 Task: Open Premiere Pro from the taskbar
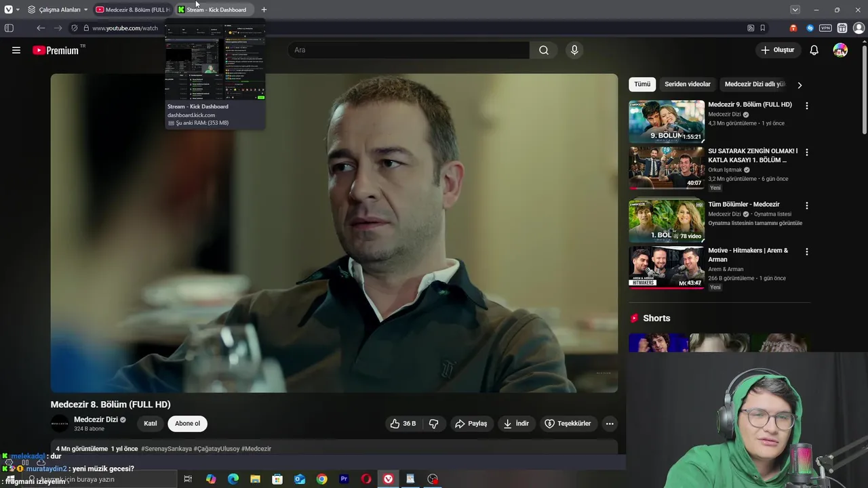[344, 479]
